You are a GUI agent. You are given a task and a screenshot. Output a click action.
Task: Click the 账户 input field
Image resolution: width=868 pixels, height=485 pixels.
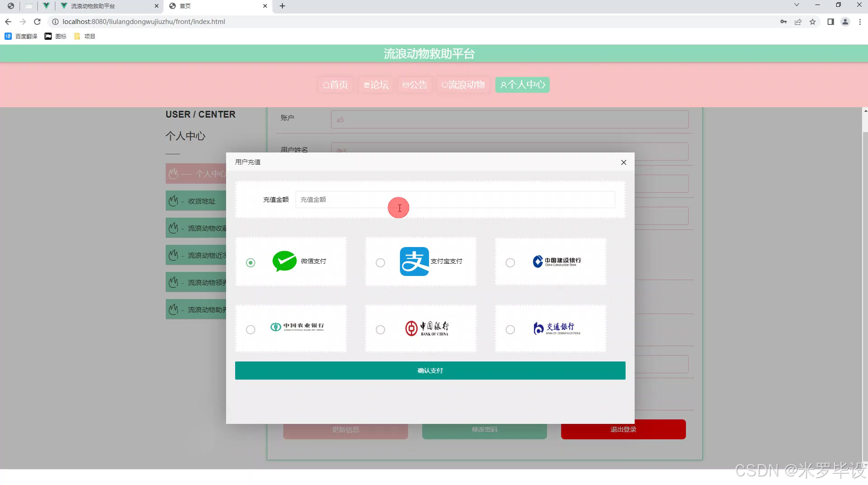509,119
